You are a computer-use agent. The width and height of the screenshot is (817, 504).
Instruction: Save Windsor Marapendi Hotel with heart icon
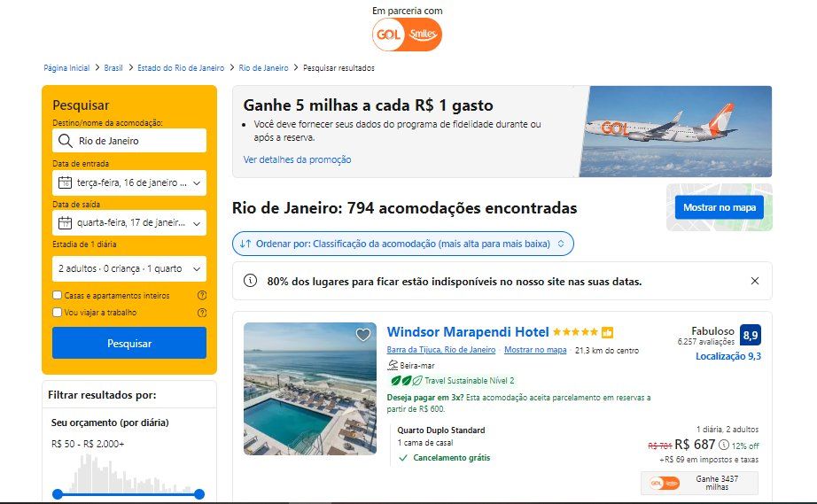[x=363, y=334]
